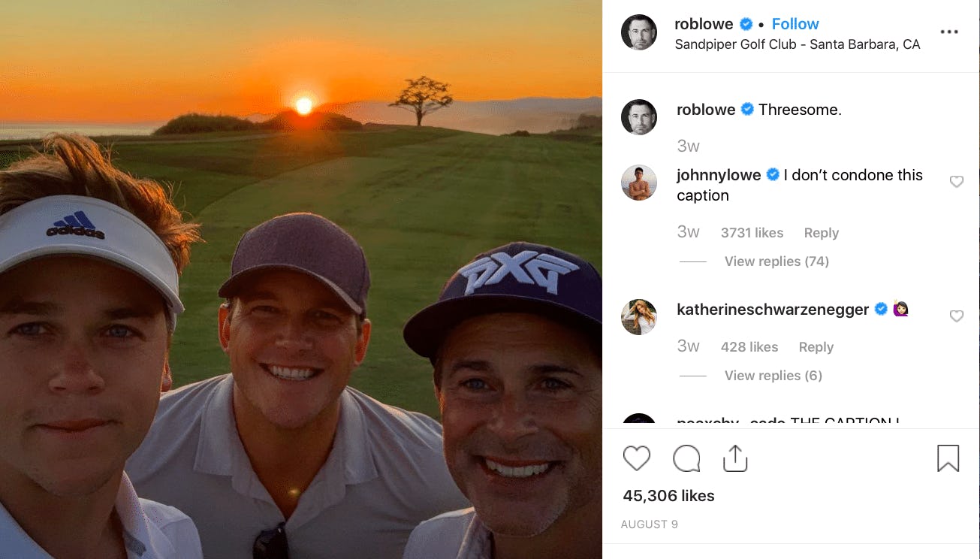Open the comment bubble icon
Screen dimensions: 980x559
686,458
